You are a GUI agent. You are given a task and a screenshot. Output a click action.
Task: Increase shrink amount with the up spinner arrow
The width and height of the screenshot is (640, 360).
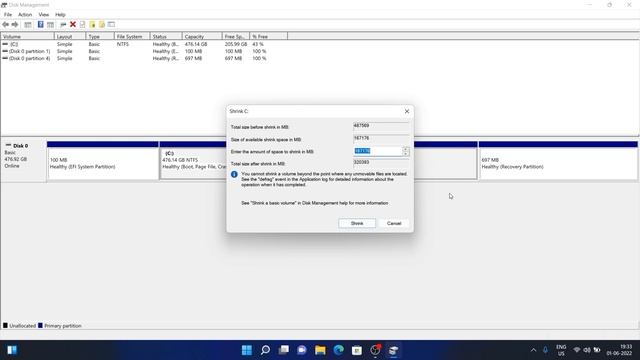click(x=406, y=149)
